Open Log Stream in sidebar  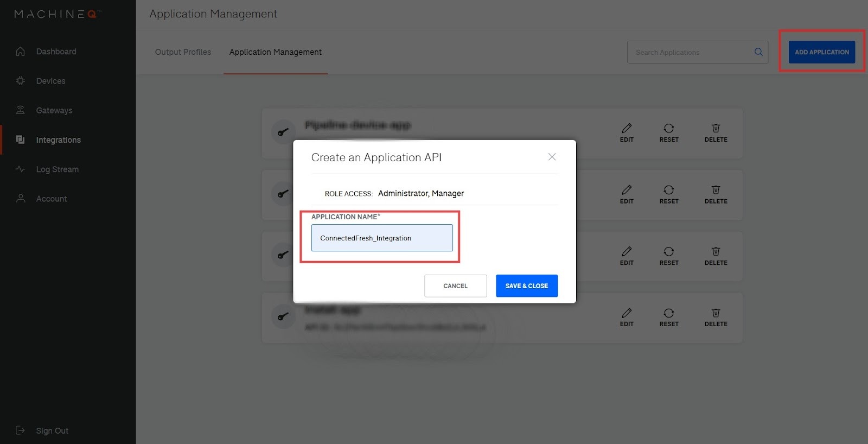[57, 169]
